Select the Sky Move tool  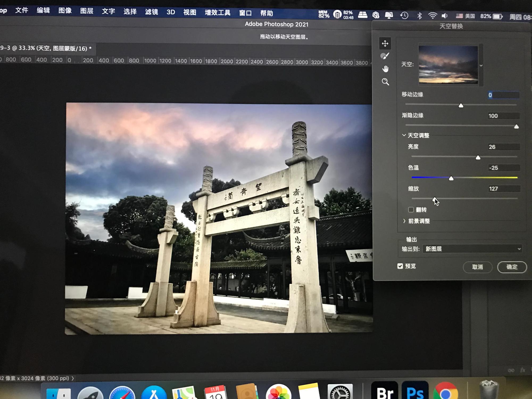click(385, 43)
